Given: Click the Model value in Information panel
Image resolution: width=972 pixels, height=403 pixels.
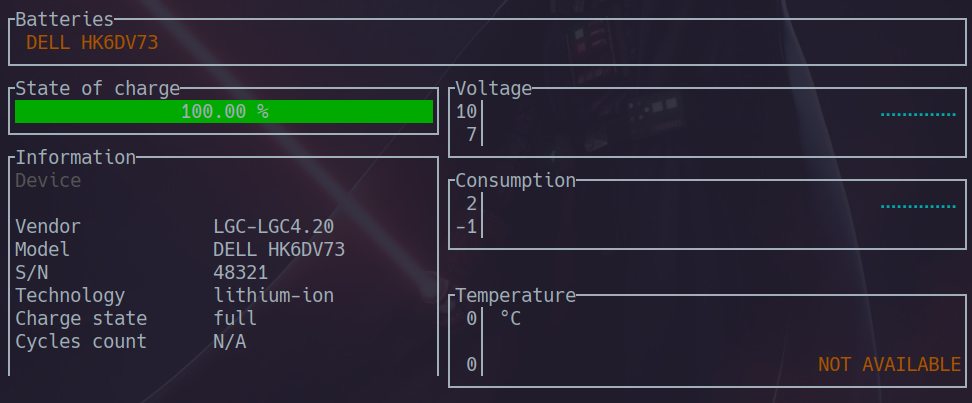Looking at the screenshot, I should click(279, 250).
